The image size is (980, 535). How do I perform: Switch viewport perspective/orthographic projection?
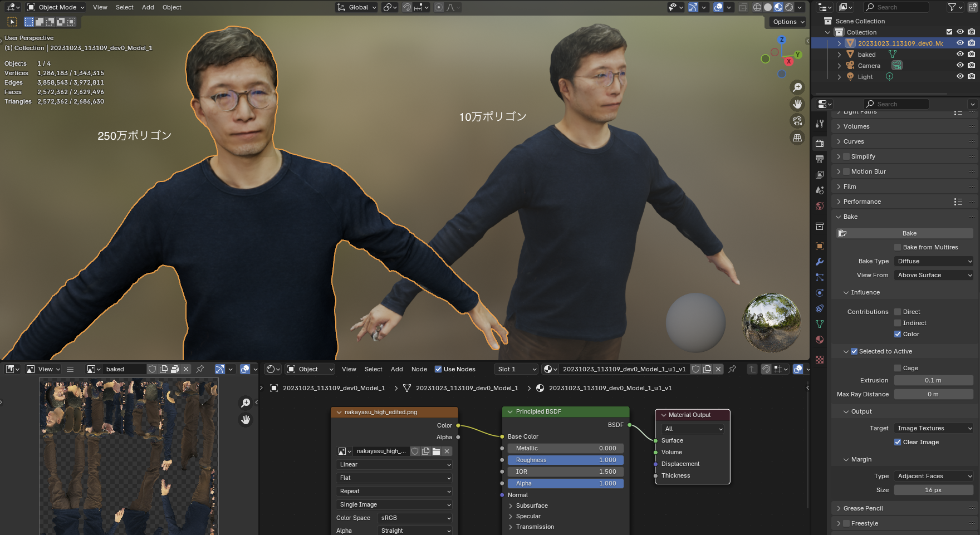tap(797, 138)
